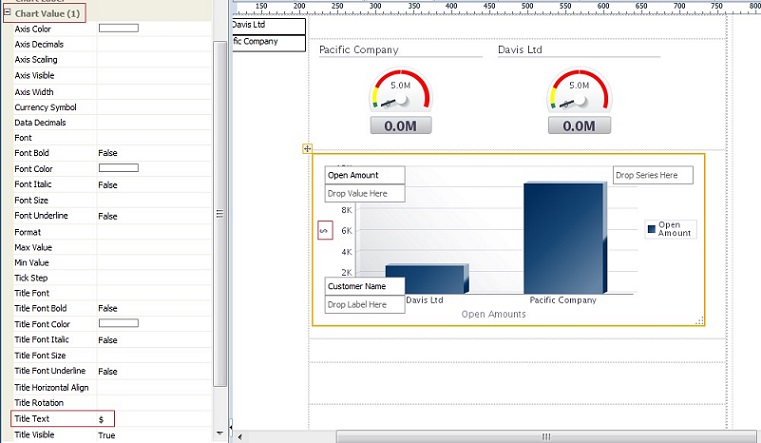Click the horizontal scrollbar left arrow
Screen dimensions: 761x443
tap(239, 437)
